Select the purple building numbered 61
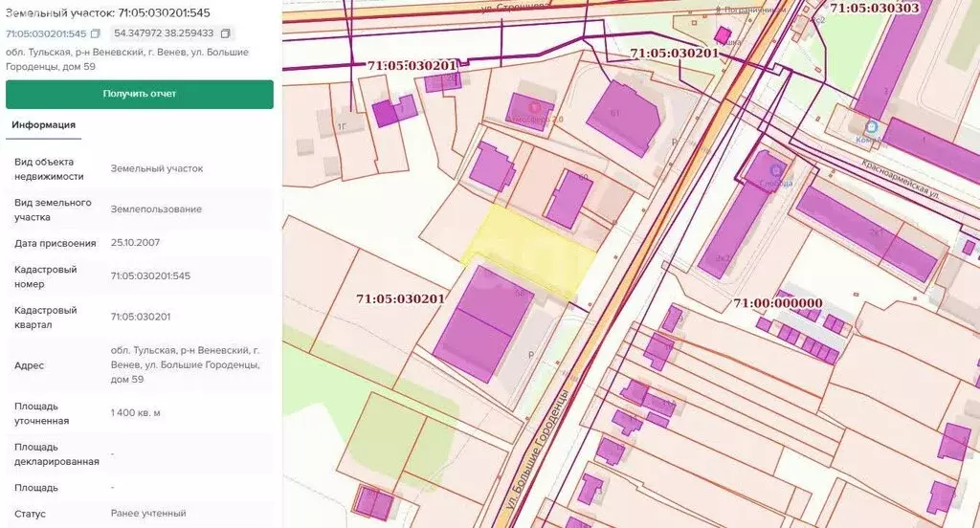 (622, 119)
